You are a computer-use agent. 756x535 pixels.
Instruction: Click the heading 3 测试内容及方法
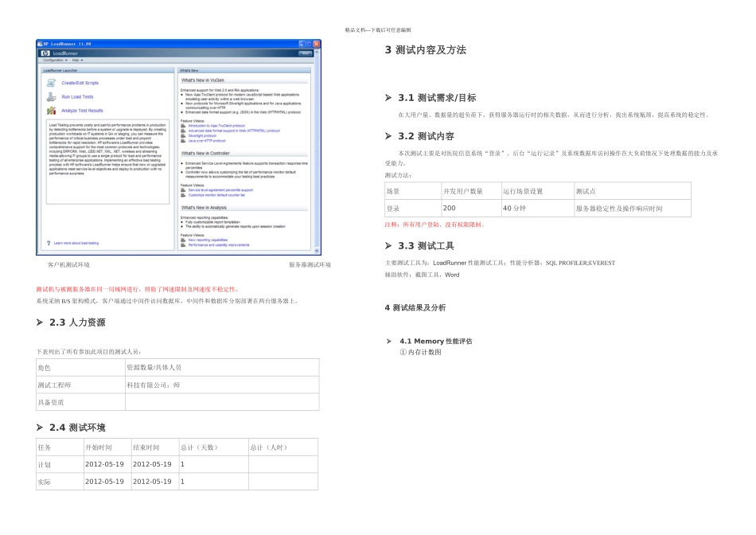point(426,49)
